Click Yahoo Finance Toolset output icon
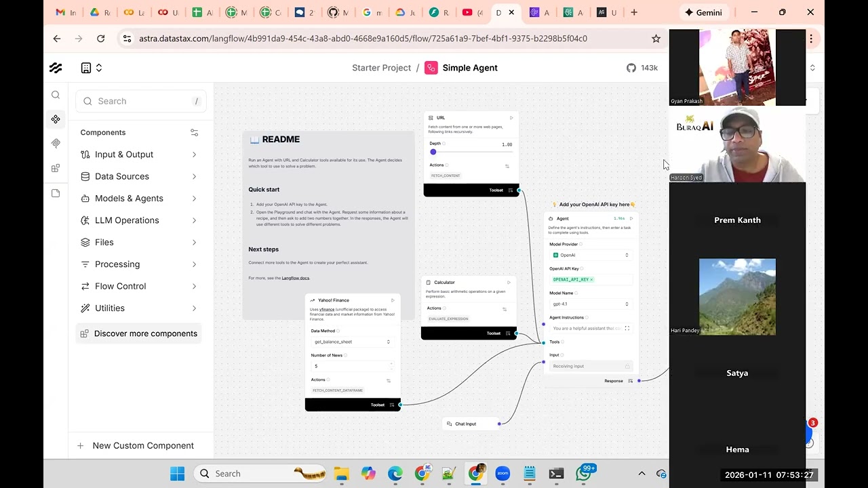Image resolution: width=868 pixels, height=488 pixels. pos(392,405)
